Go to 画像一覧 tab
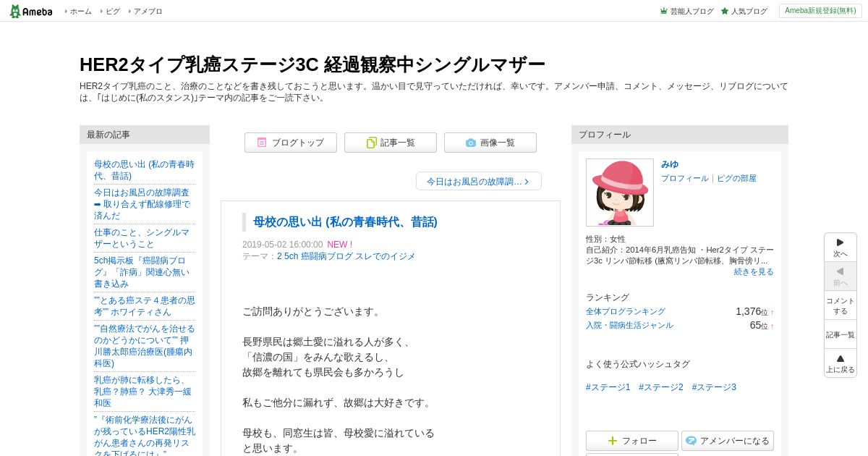This screenshot has width=868, height=456. click(x=490, y=143)
